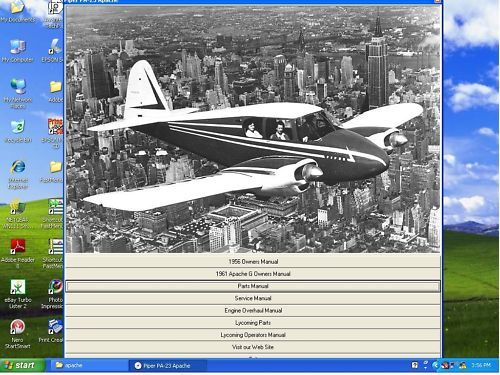500x375 pixels.
Task: Click the Piper Apache airplane photo
Action: tap(253, 129)
